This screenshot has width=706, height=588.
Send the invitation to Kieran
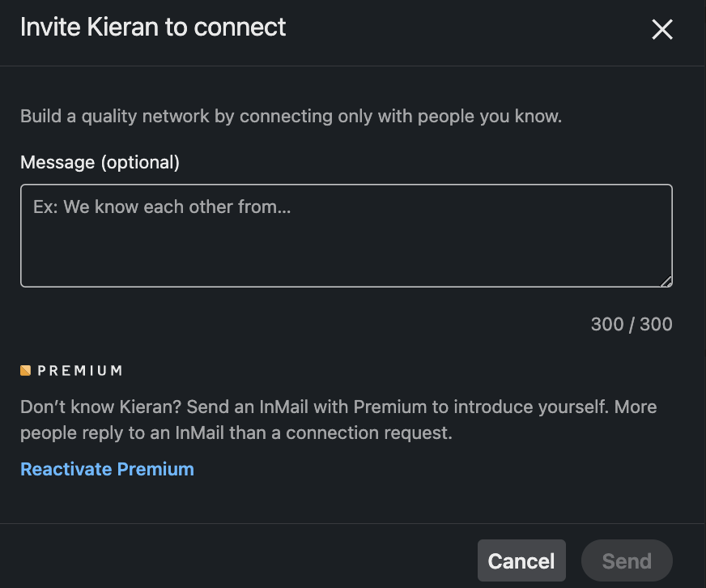pos(627,560)
